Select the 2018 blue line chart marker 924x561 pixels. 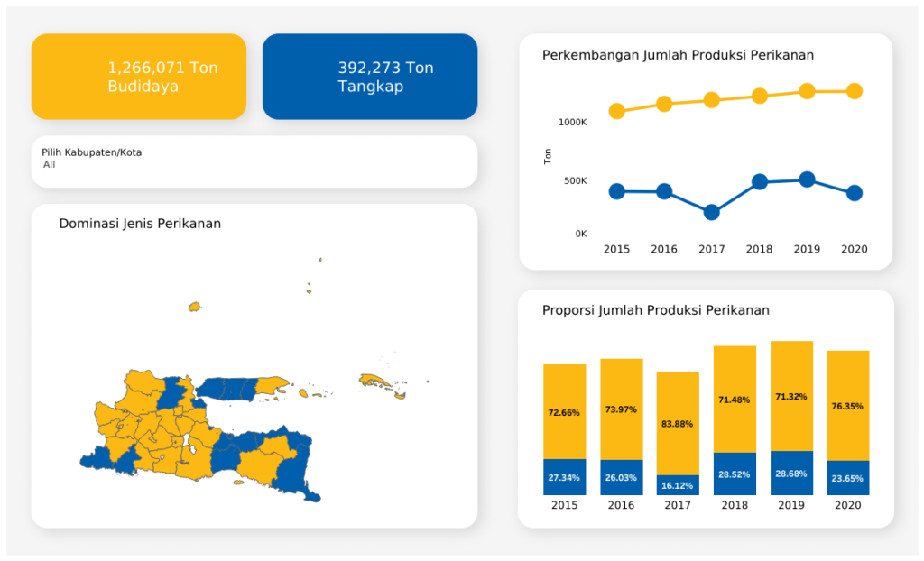coord(759,181)
